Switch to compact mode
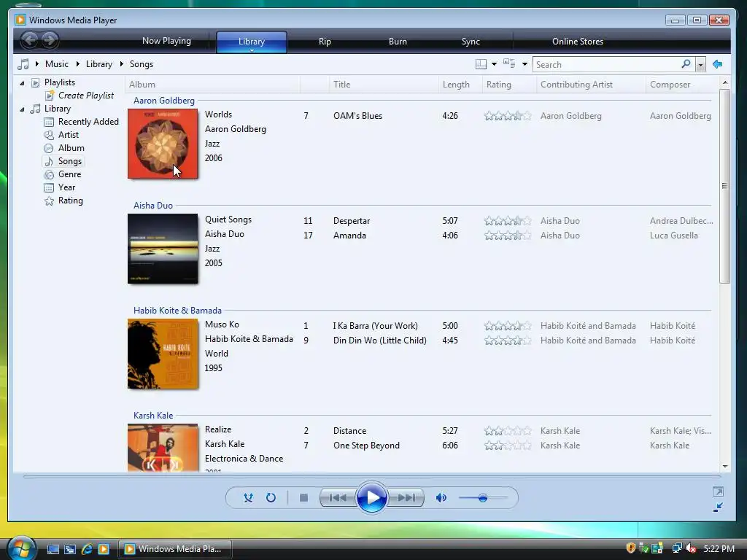 [x=718, y=507]
